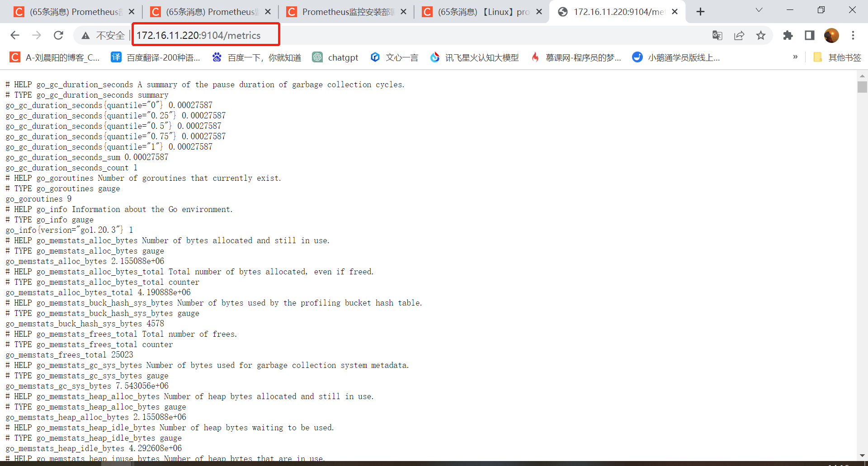Click the go_info version go1.20.3 line
The height and width of the screenshot is (466, 868).
tap(69, 230)
